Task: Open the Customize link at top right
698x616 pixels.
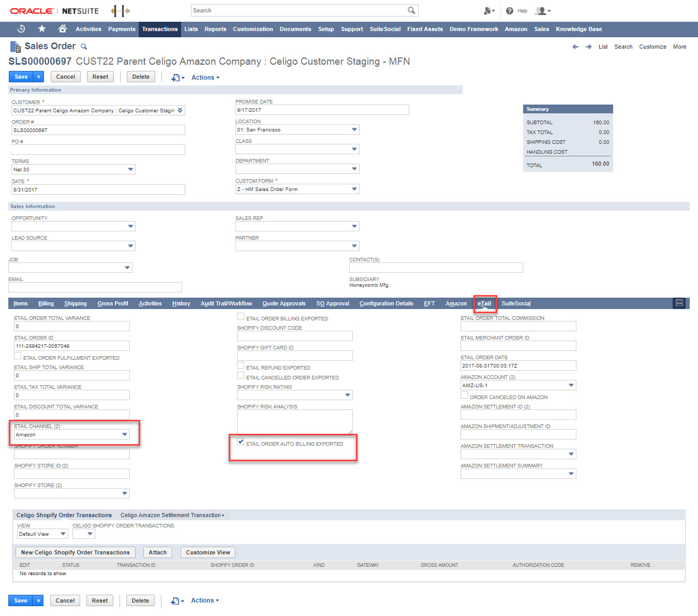Action: tap(652, 47)
